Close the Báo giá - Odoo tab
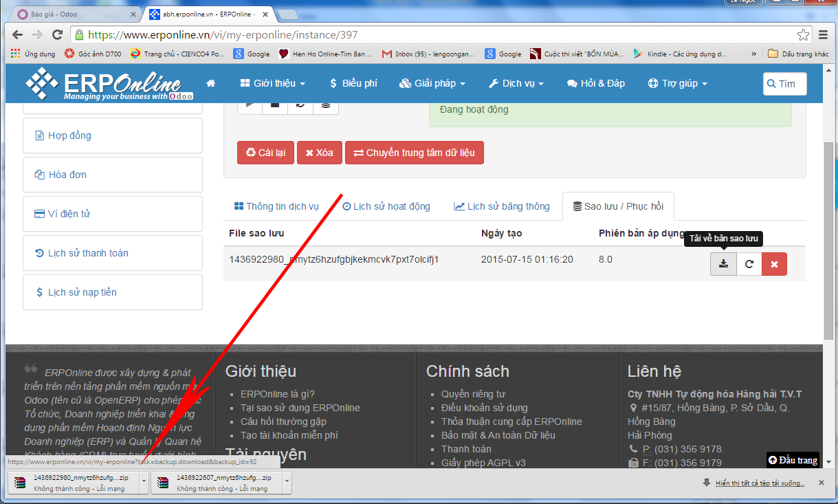 click(132, 14)
